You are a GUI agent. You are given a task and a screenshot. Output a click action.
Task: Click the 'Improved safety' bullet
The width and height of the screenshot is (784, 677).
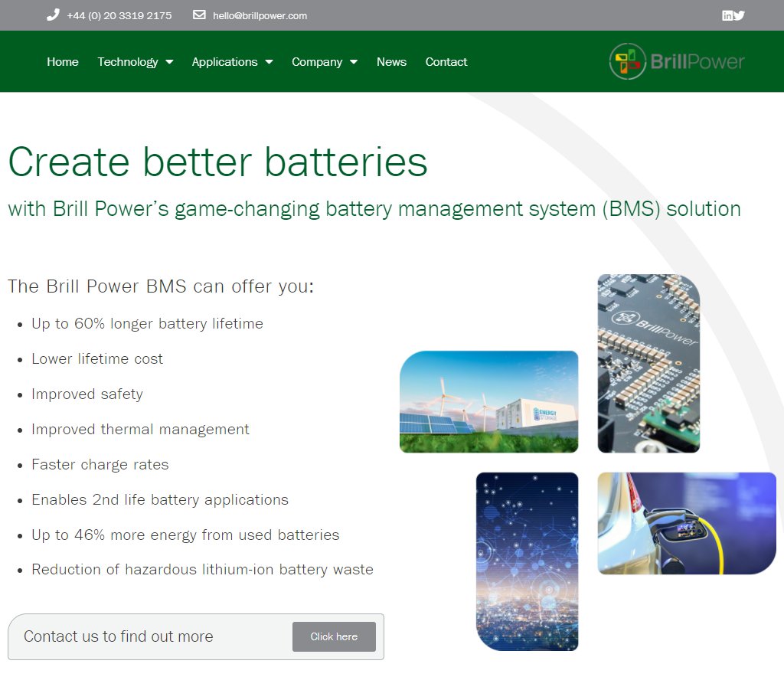pyautogui.click(x=87, y=394)
